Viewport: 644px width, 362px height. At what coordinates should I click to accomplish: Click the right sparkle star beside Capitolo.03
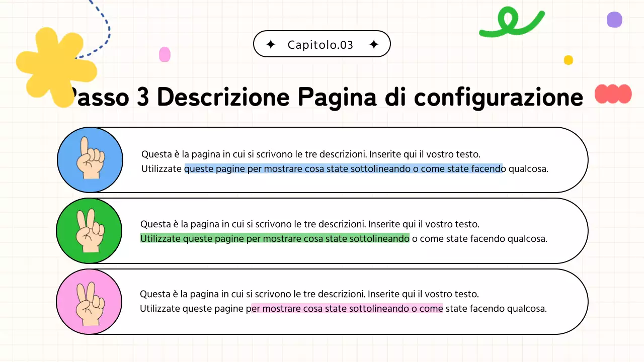374,44
